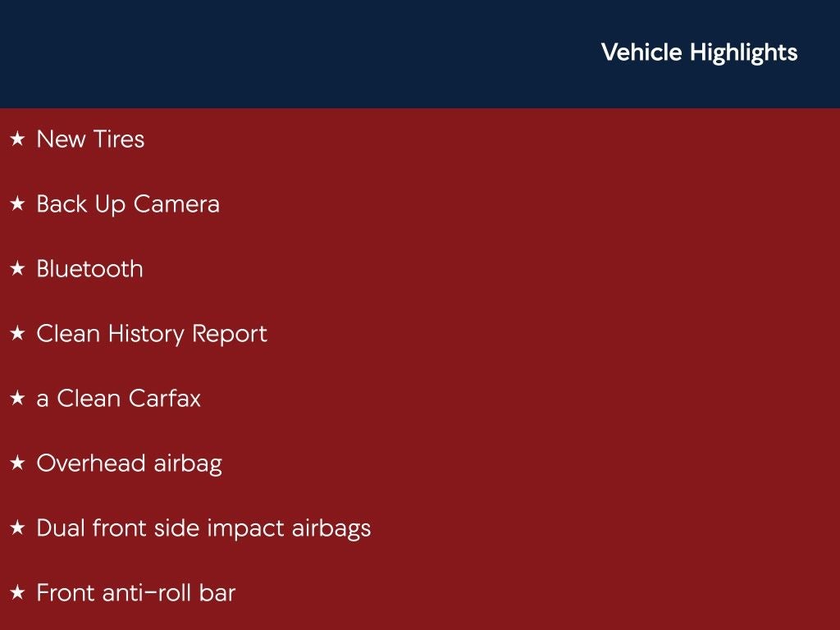Click the star bullet before Overhead airbag
840x630 pixels.
click(x=17, y=463)
